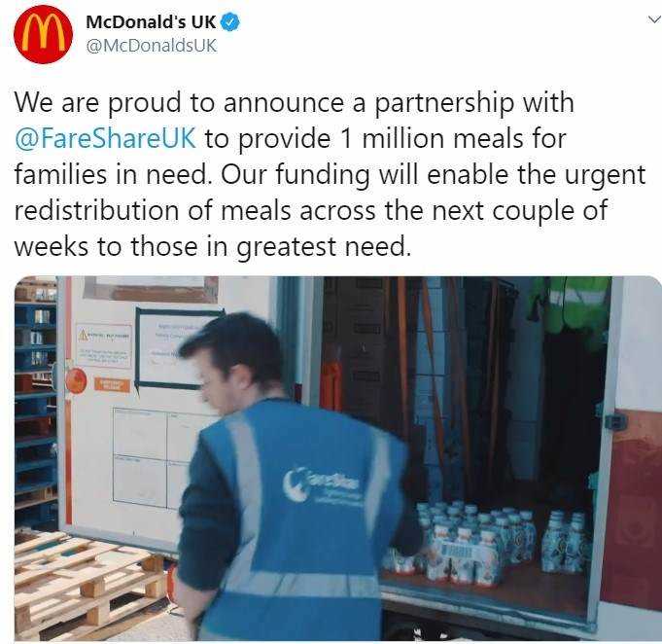The height and width of the screenshot is (644, 662).
Task: Select the wooden pallets in the photo
Action: 89,583
